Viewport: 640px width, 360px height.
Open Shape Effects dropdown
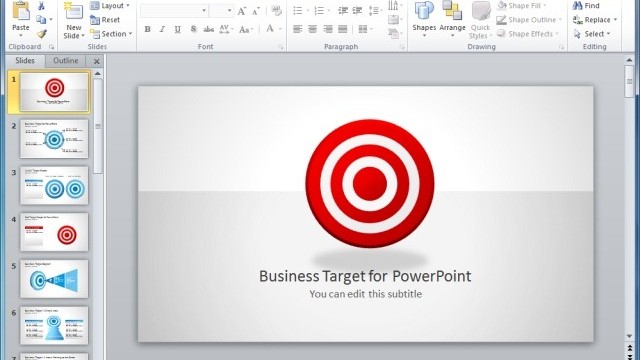tap(527, 34)
